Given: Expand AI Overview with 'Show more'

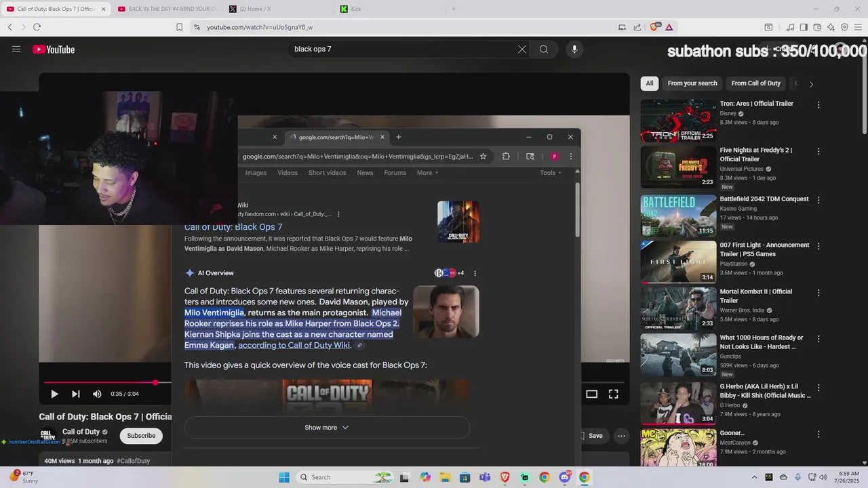Looking at the screenshot, I should [327, 428].
